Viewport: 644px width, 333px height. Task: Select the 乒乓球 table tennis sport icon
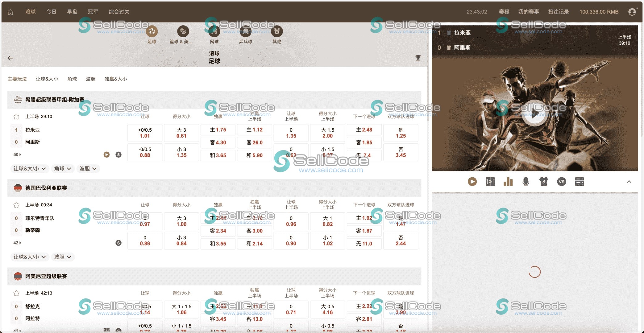[x=245, y=31]
